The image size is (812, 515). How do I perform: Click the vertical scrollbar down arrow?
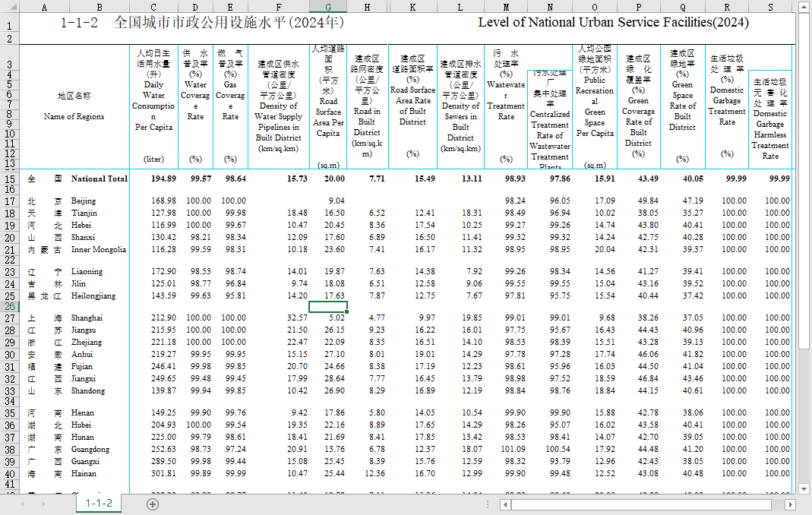805,488
